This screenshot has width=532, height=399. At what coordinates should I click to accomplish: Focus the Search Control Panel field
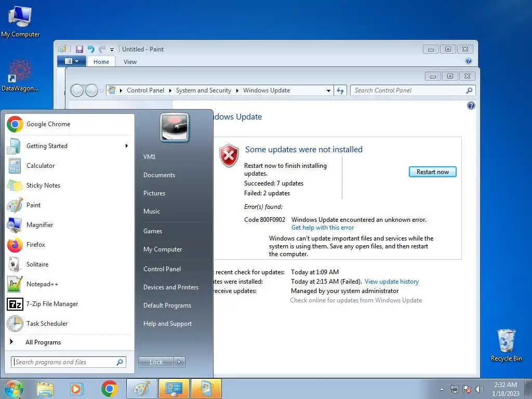413,90
